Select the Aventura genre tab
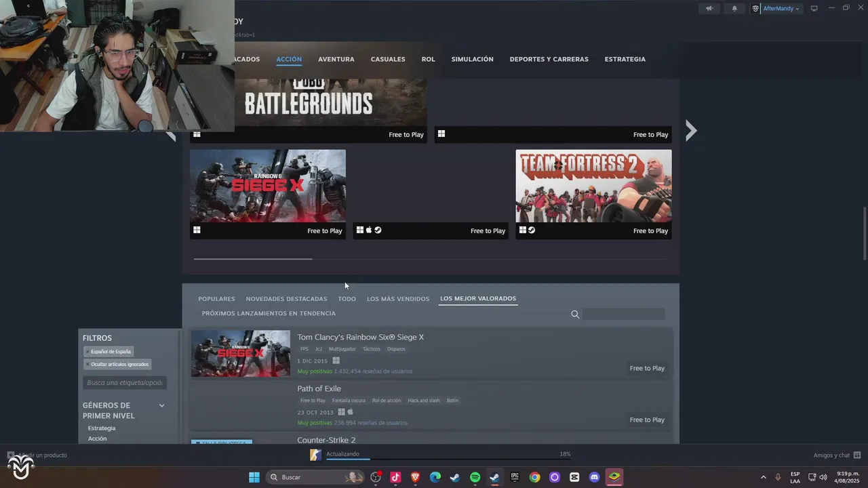The height and width of the screenshot is (488, 868). (336, 60)
